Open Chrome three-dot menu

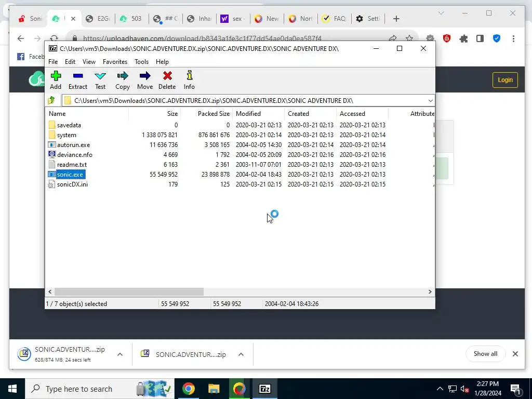pos(513,38)
